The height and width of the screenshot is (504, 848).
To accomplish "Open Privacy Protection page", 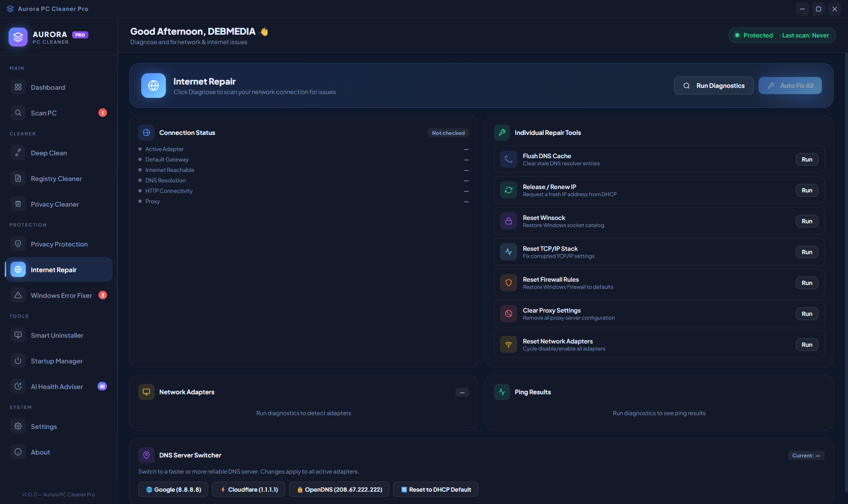I will point(59,244).
